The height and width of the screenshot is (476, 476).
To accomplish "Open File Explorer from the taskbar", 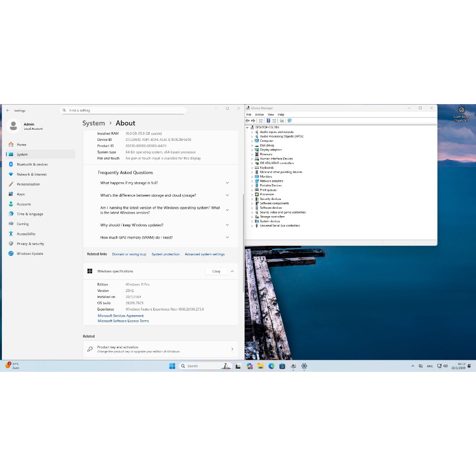I will pyautogui.click(x=260, y=366).
